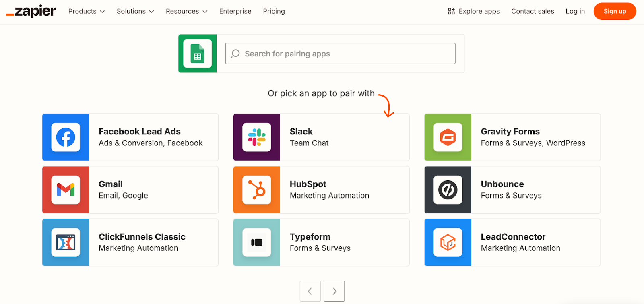Select the Unbounce title text

pos(502,184)
